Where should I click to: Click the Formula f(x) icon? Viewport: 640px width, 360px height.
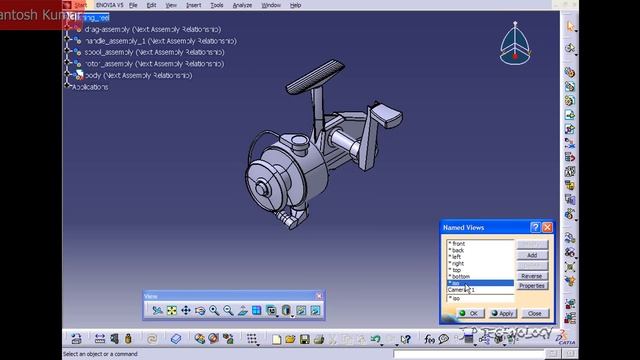point(429,339)
